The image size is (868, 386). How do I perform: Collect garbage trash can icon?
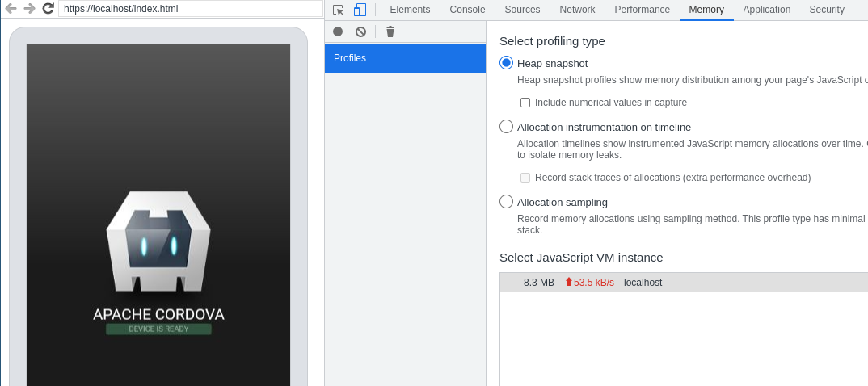390,31
